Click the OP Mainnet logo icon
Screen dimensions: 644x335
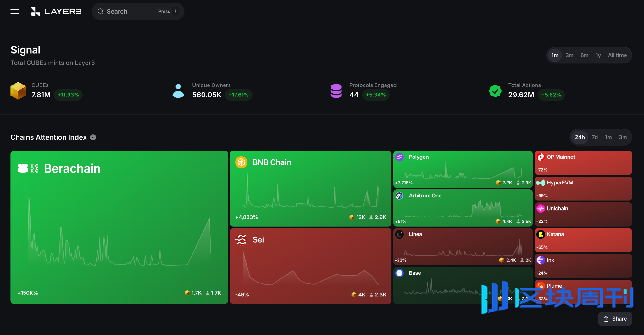[x=541, y=157]
